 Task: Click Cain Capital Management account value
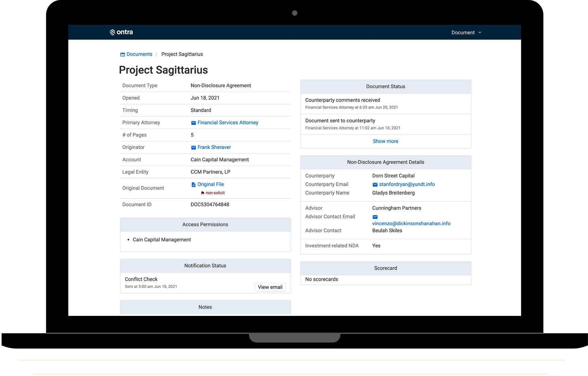pyautogui.click(x=219, y=160)
